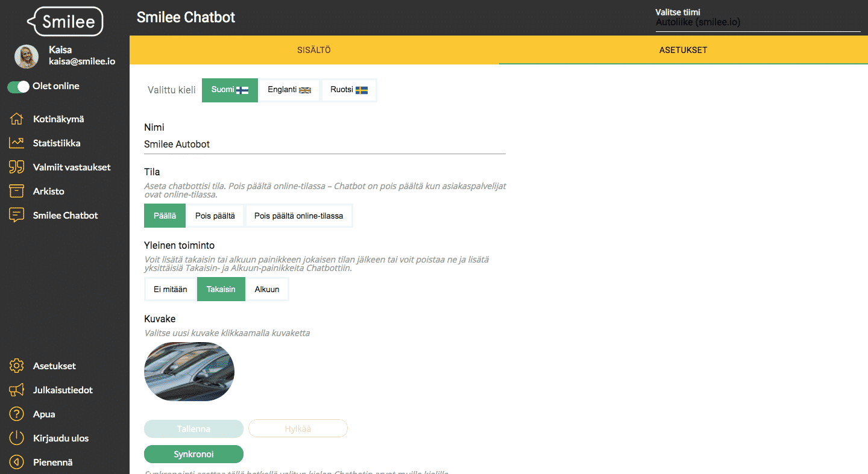
Task: Click the Arkisto archive box icon
Action: [x=16, y=192]
